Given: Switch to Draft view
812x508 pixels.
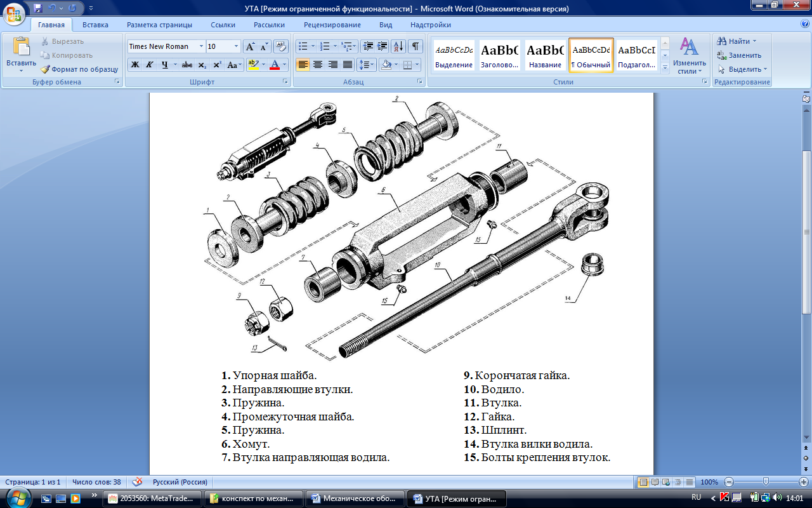Looking at the screenshot, I should tap(689, 482).
